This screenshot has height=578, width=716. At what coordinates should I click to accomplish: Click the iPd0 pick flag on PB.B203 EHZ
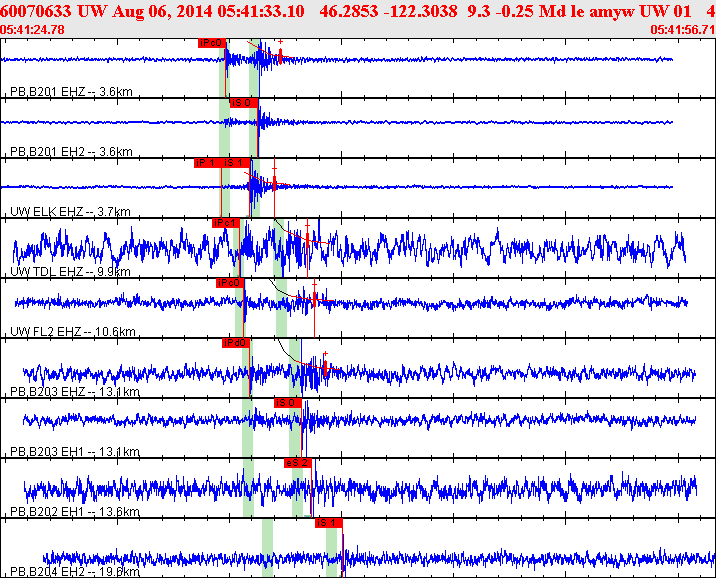pyautogui.click(x=236, y=342)
